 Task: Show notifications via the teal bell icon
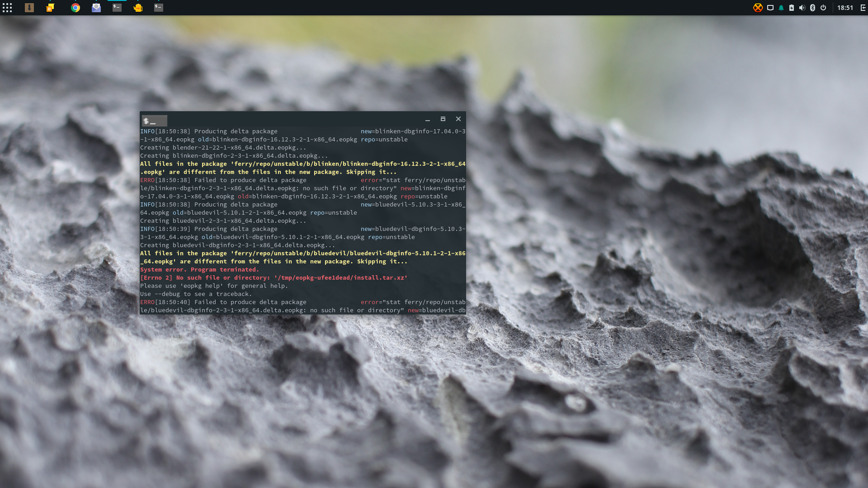pyautogui.click(x=781, y=8)
